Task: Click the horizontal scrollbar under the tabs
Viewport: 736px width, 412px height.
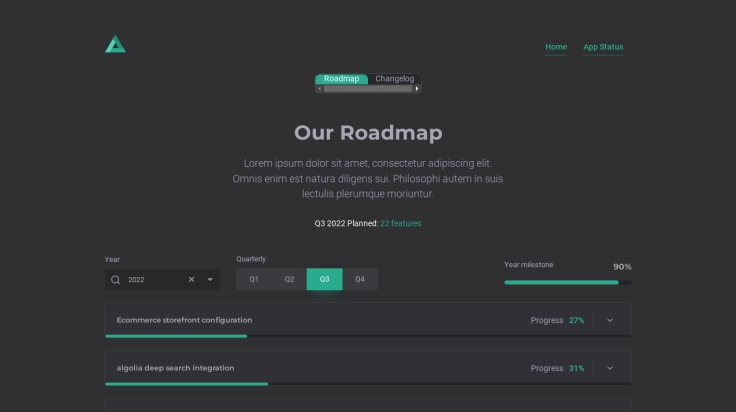Action: [367, 89]
